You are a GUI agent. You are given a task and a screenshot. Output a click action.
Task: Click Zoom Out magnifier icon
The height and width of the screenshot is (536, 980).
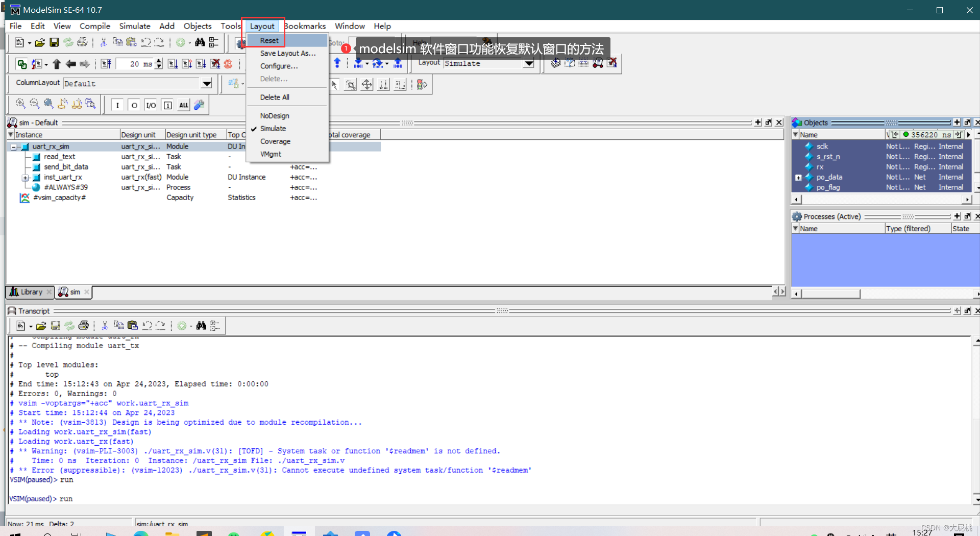34,104
